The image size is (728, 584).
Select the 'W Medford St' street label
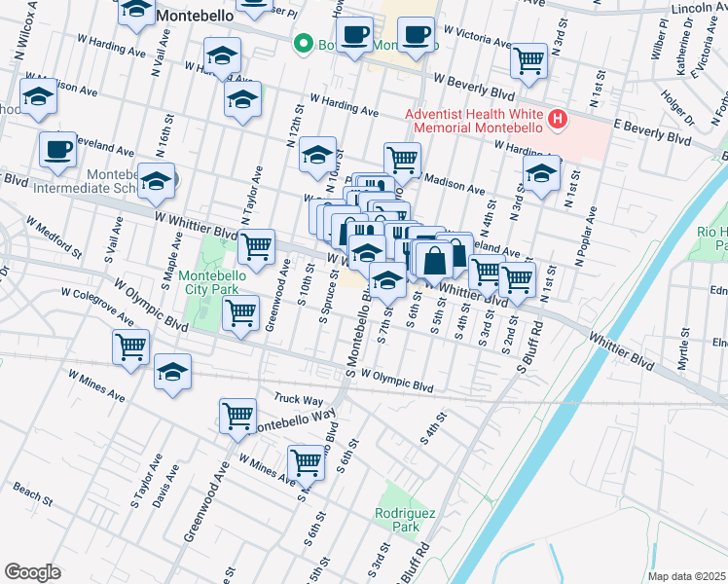(55, 237)
